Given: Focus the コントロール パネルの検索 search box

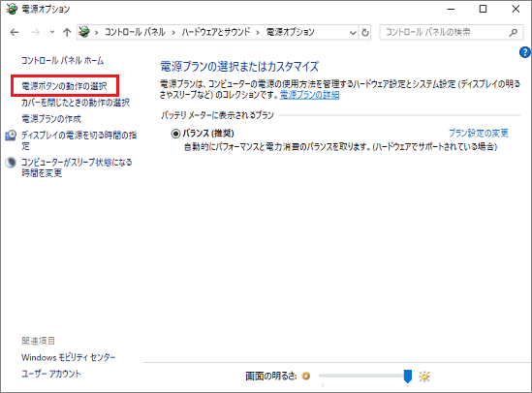Looking at the screenshot, I should pos(452,33).
